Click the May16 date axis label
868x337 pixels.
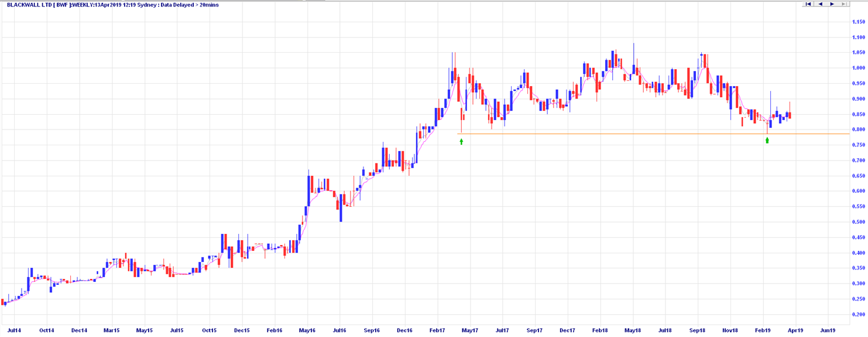point(307,331)
